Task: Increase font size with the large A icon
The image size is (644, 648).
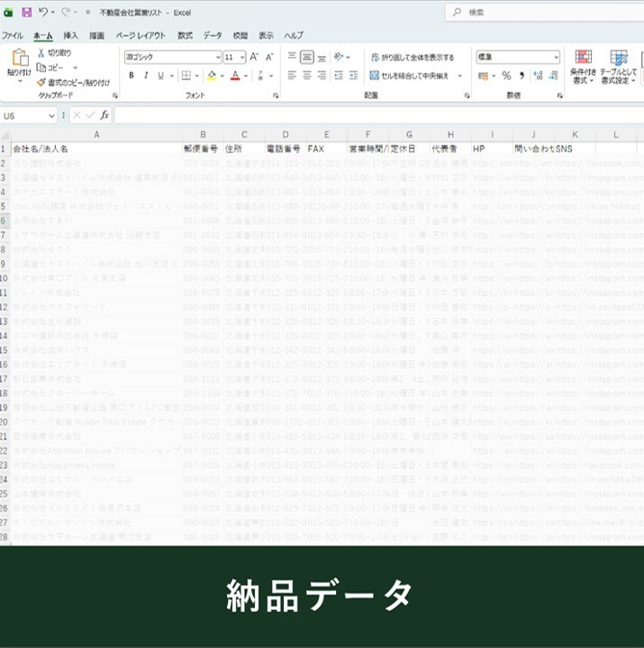Action: tap(254, 57)
